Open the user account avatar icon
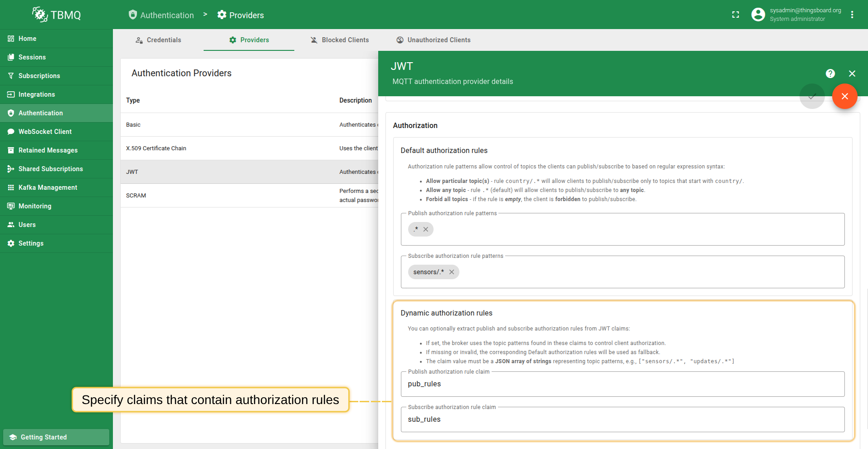Screen dimensions: 868x449 pos(758,15)
